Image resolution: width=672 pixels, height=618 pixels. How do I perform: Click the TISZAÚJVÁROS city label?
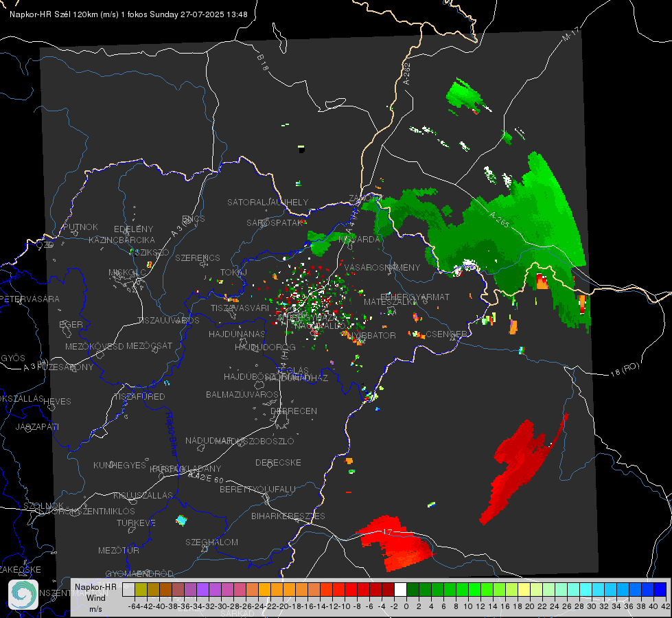(168, 321)
